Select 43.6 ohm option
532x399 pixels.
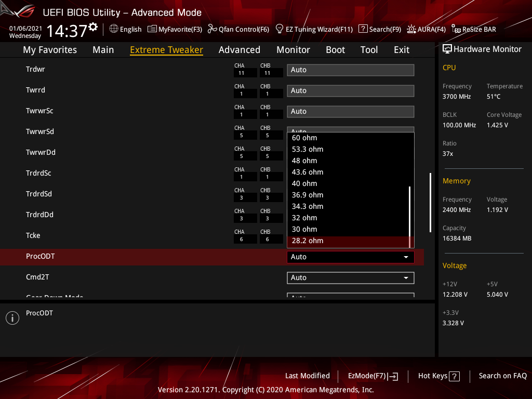coord(348,172)
